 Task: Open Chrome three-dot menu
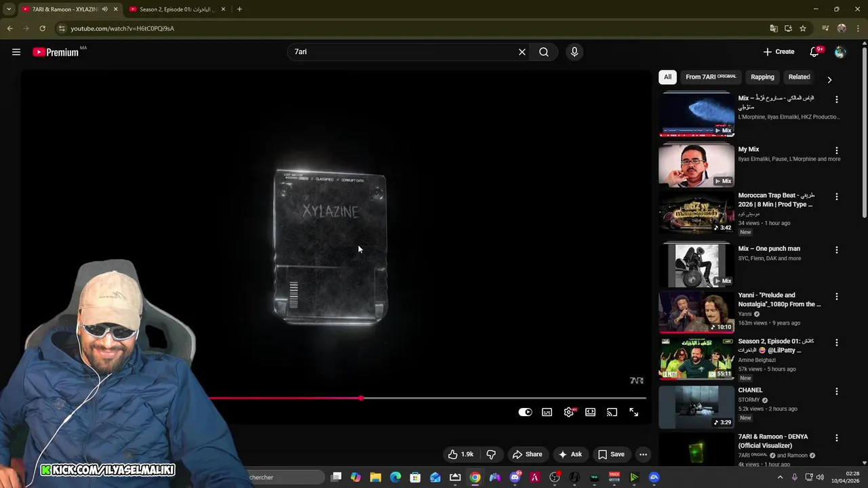coord(858,28)
